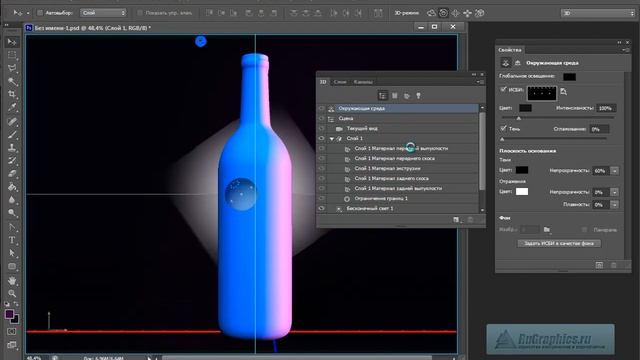The image size is (640, 360).
Task: Select the Brush tool
Action: 12,135
